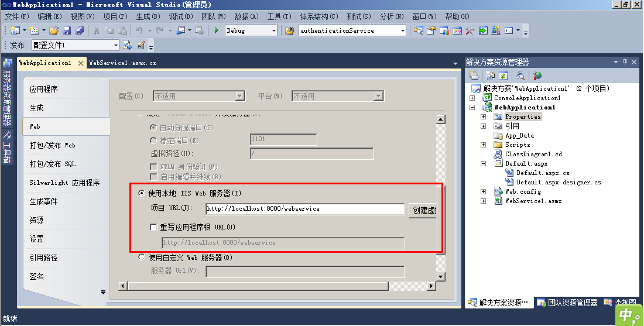Click the Open File folder icon

[54, 30]
